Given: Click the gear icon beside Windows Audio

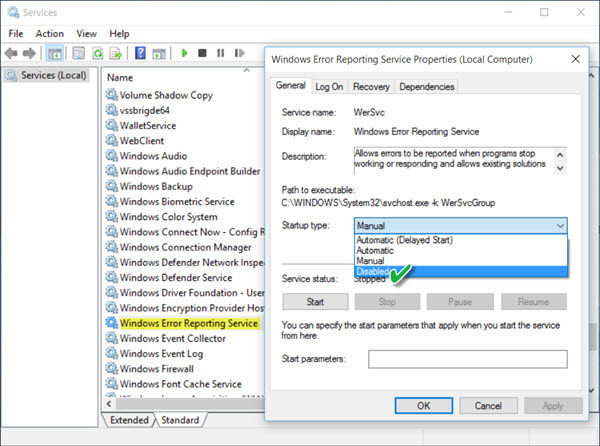Looking at the screenshot, I should pyautogui.click(x=111, y=155).
